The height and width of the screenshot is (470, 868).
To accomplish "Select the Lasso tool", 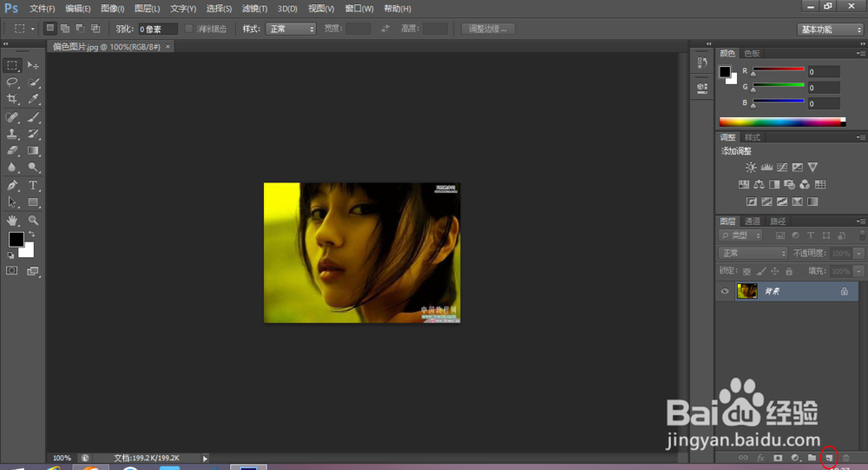I will pos(12,82).
